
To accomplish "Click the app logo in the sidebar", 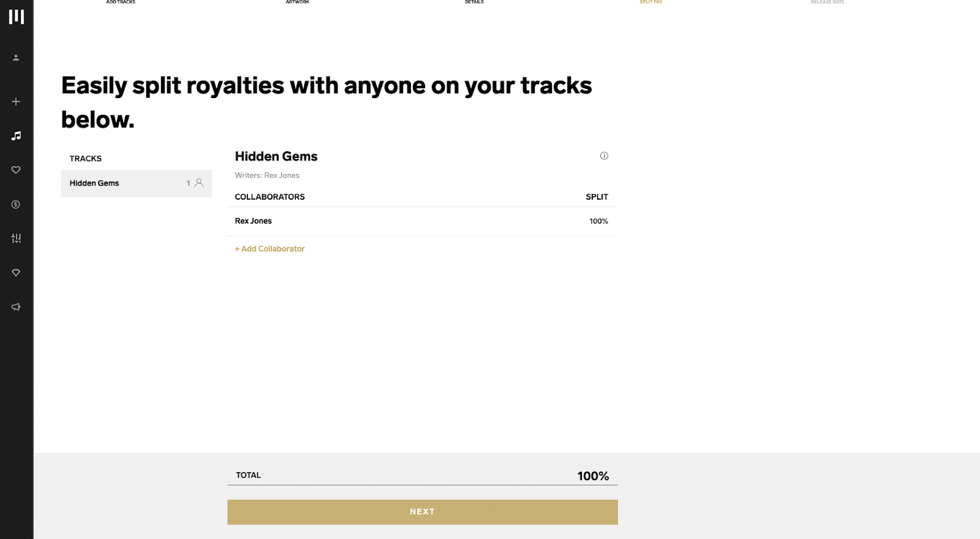I will click(x=17, y=17).
